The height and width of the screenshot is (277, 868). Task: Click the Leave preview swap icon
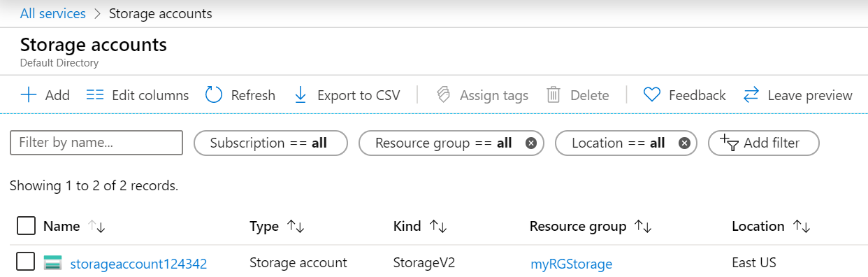(751, 95)
